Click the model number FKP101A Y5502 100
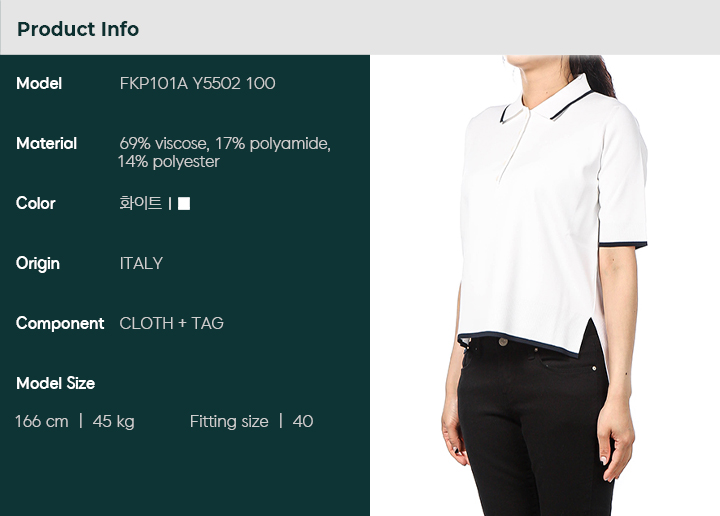 [197, 84]
